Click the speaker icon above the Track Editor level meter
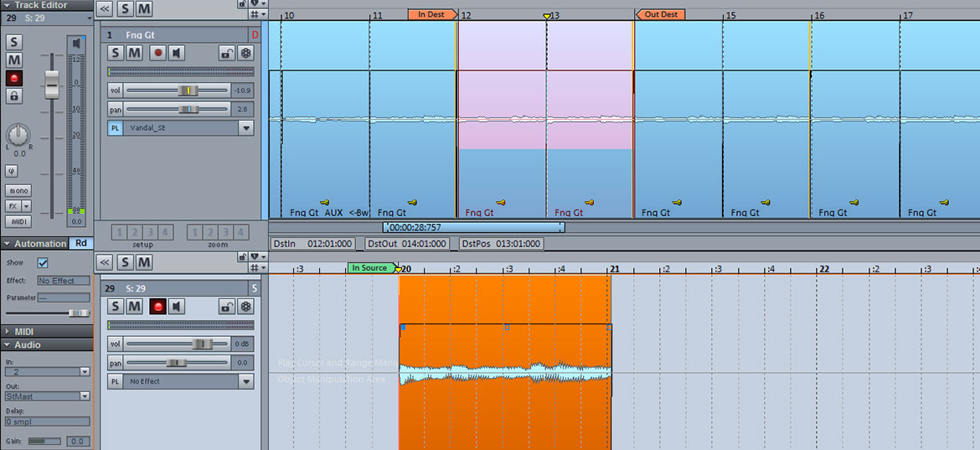This screenshot has width=980, height=450. click(75, 44)
